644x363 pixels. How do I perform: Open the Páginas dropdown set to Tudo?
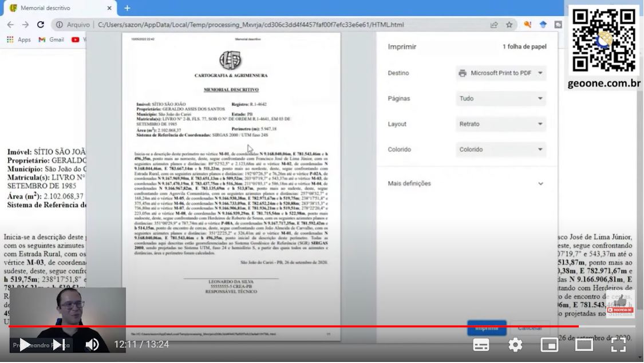(501, 98)
